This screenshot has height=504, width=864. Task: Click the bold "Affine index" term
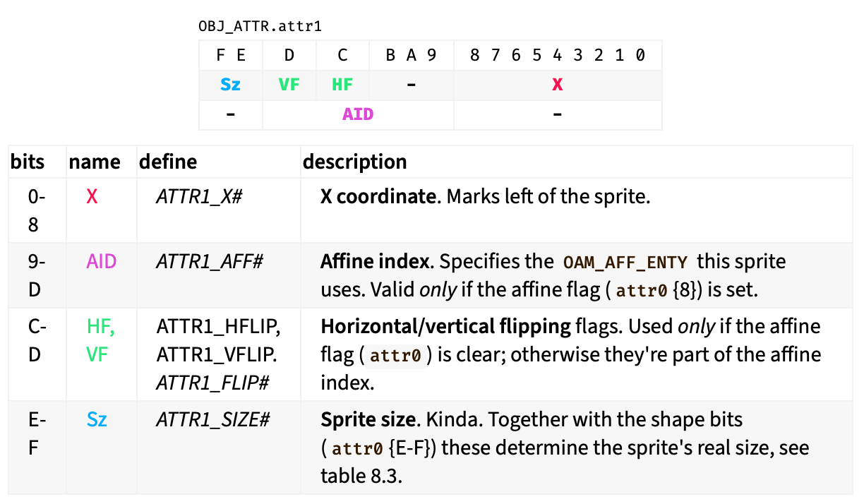point(374,262)
